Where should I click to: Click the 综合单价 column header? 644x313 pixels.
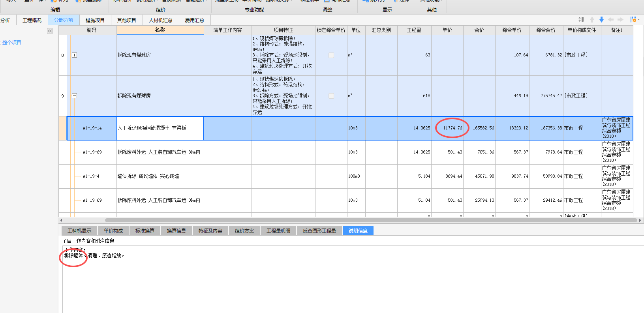click(512, 30)
